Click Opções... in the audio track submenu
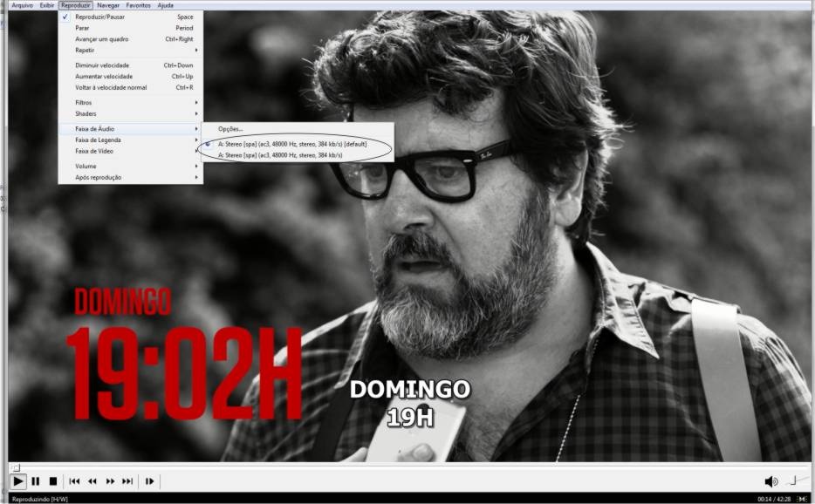 point(230,129)
